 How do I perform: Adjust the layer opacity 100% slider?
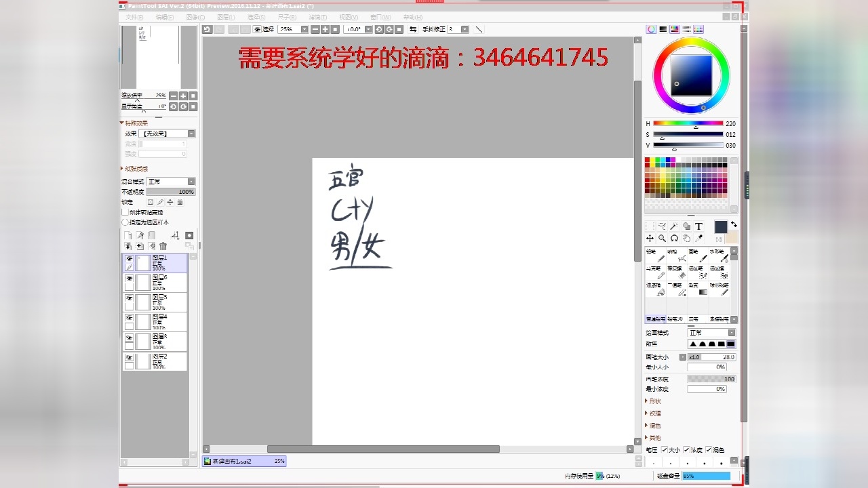pyautogui.click(x=171, y=192)
